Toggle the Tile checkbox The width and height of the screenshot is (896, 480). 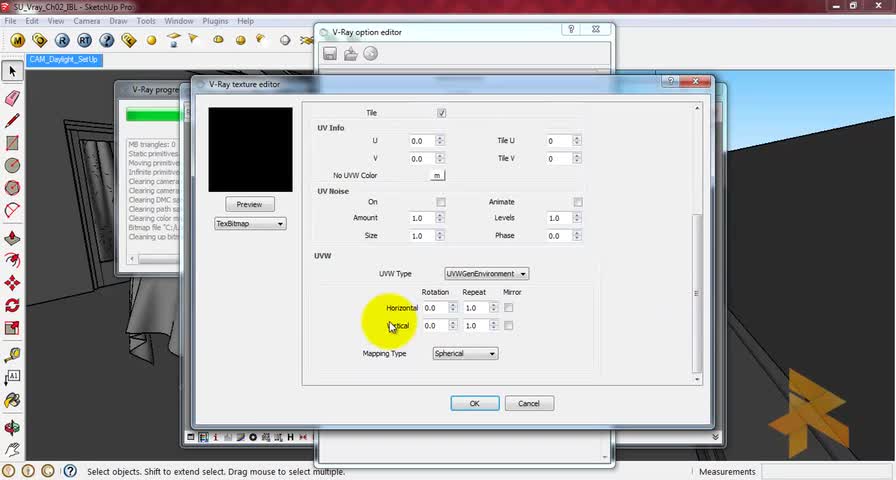click(441, 113)
